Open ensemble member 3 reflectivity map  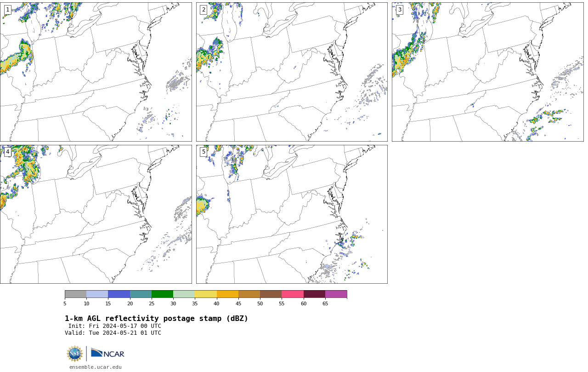[487, 72]
